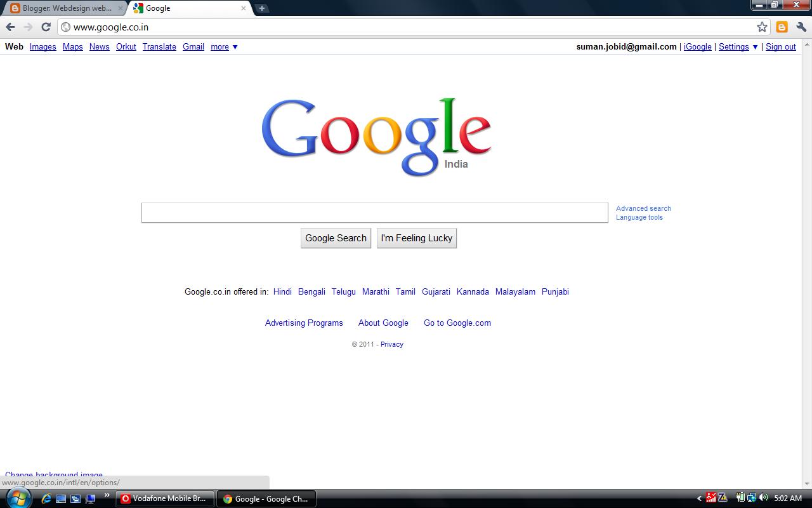Screen dimensions: 812x508
Task: Open the Orkut link
Action: [x=126, y=46]
